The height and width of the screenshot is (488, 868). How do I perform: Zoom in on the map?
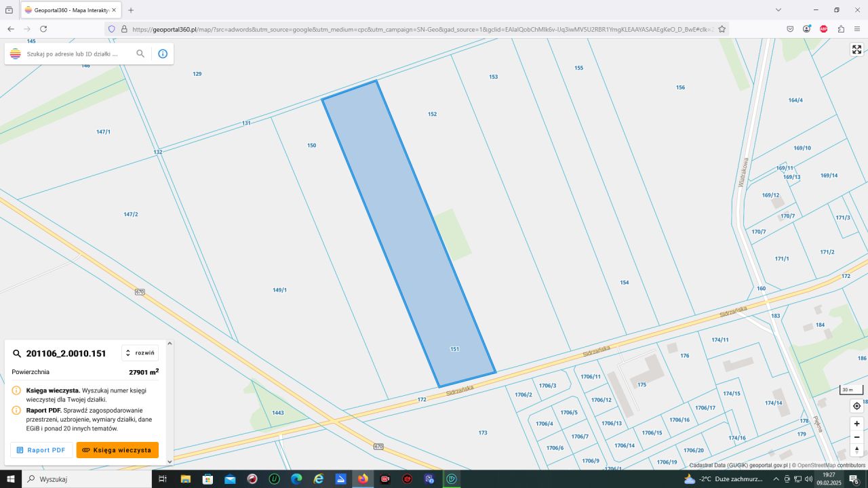[856, 424]
